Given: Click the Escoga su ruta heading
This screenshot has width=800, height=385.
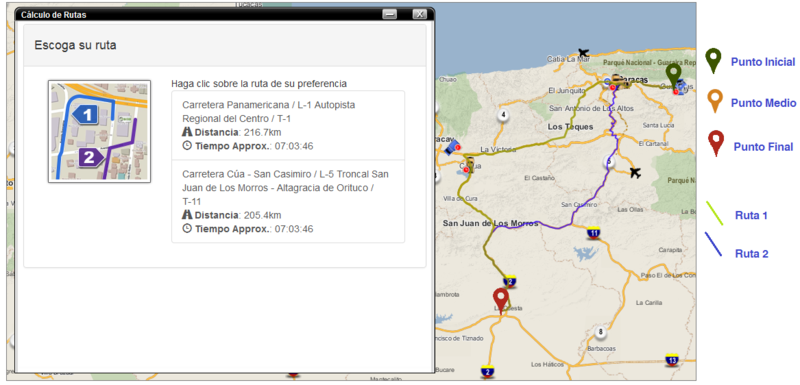Looking at the screenshot, I should (x=76, y=45).
